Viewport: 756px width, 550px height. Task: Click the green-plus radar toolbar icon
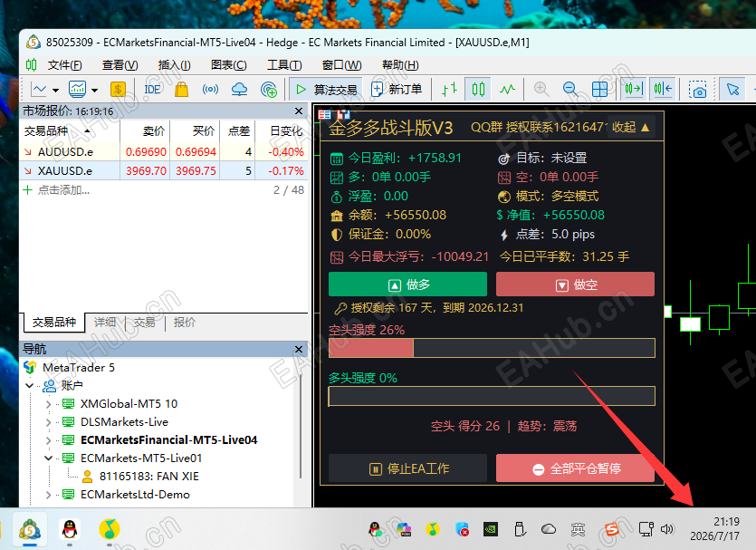[x=269, y=90]
